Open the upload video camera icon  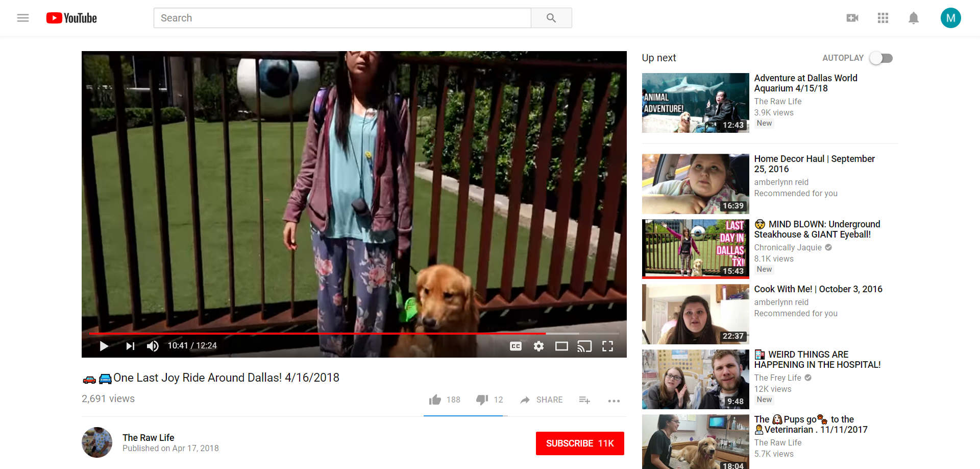(852, 18)
